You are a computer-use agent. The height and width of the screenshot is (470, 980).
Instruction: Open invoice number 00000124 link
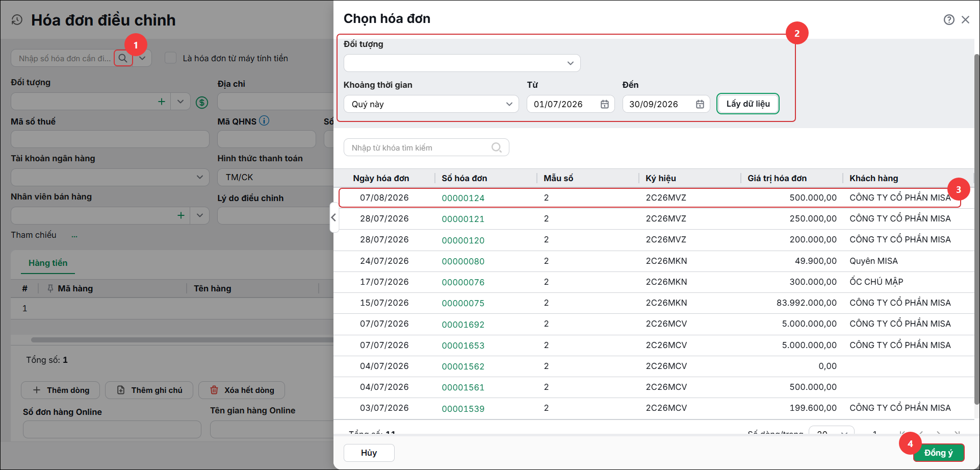pyautogui.click(x=463, y=198)
